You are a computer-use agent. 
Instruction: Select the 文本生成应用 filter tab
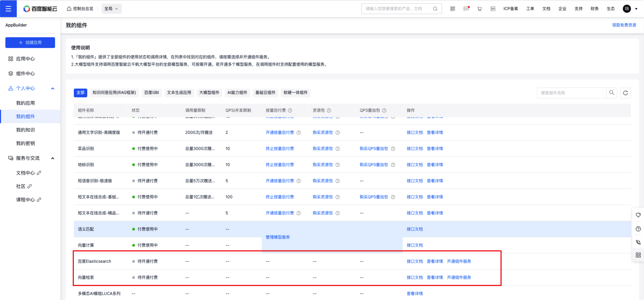pyautogui.click(x=179, y=92)
